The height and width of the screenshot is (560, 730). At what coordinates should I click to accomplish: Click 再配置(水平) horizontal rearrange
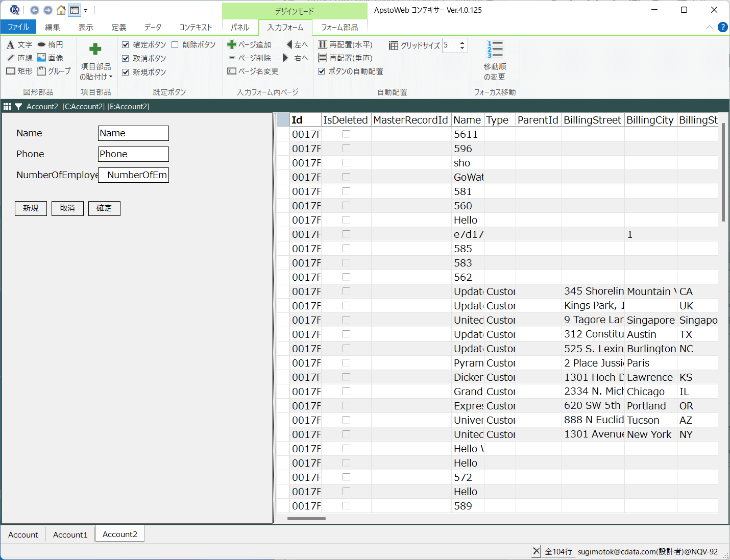346,45
